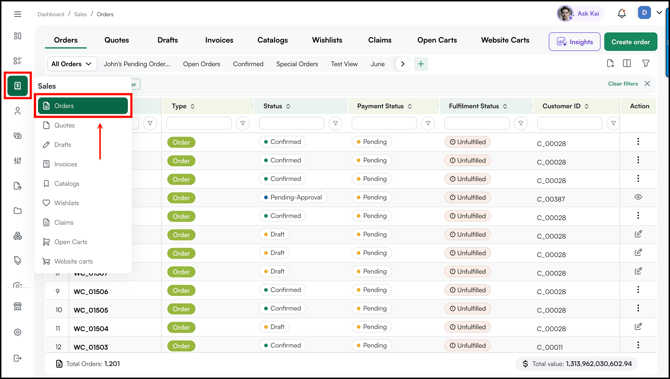View the Pending-Approval order via eye icon
The width and height of the screenshot is (670, 379).
tap(638, 197)
